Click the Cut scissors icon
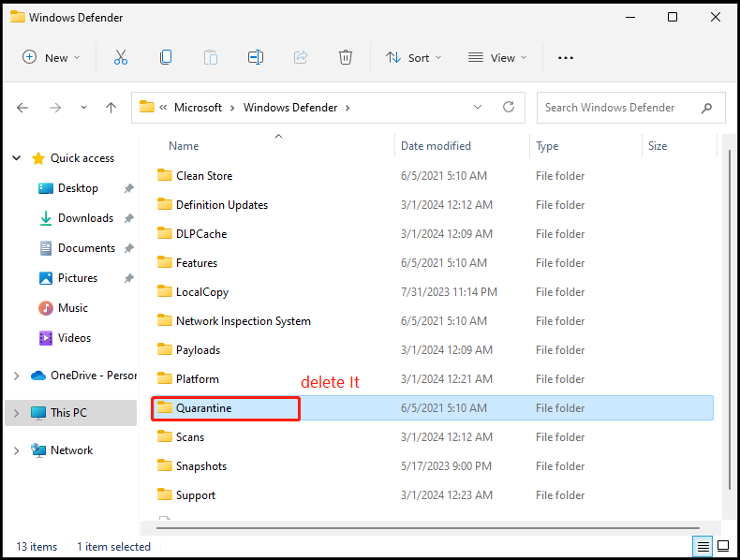Screen dimensions: 740x560 click(120, 57)
